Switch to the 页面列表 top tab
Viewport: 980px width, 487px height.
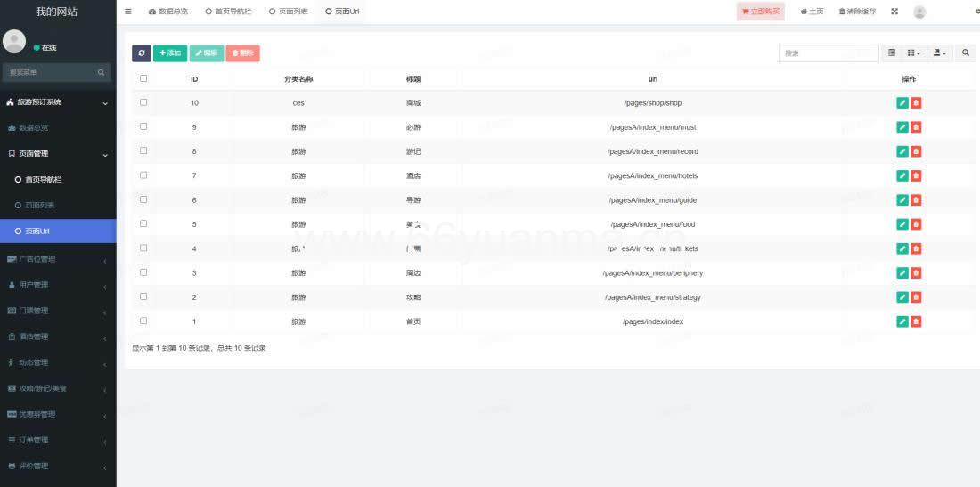pos(288,12)
